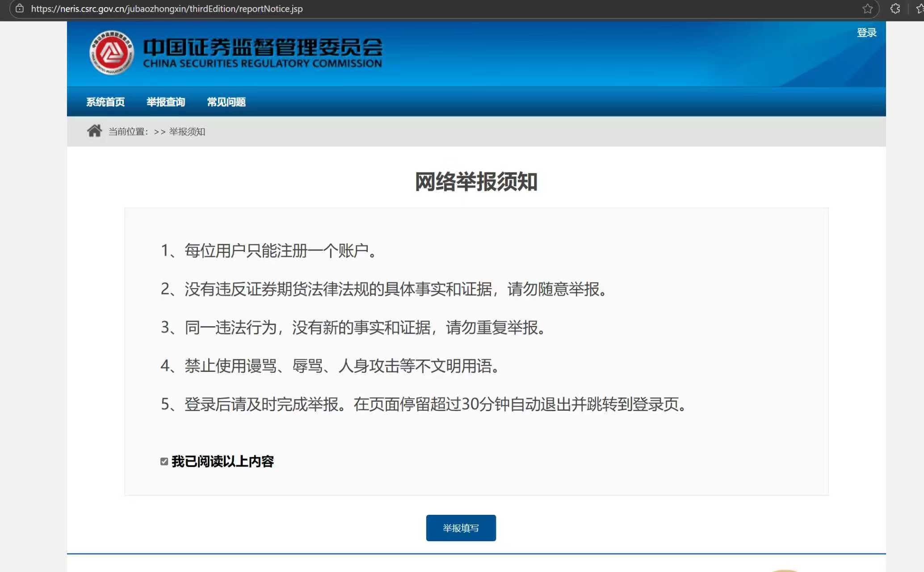
Task: Click rule 5 about 30-minute auto logout
Action: pyautogui.click(x=424, y=404)
